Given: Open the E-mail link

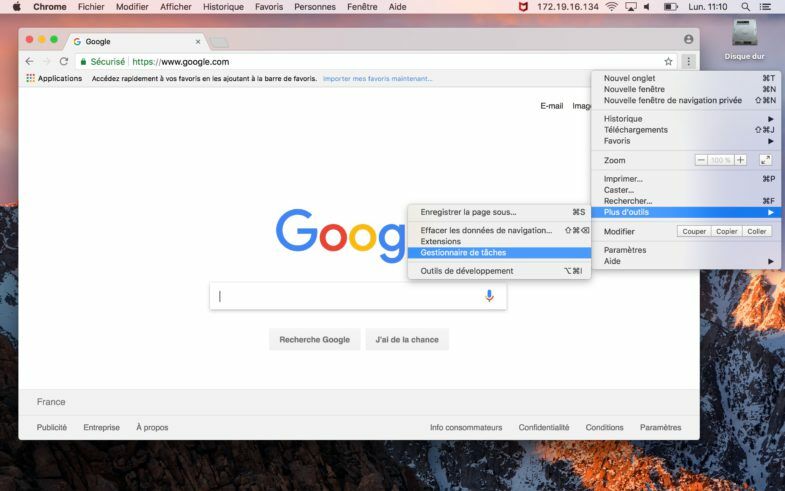Looking at the screenshot, I should [x=552, y=106].
